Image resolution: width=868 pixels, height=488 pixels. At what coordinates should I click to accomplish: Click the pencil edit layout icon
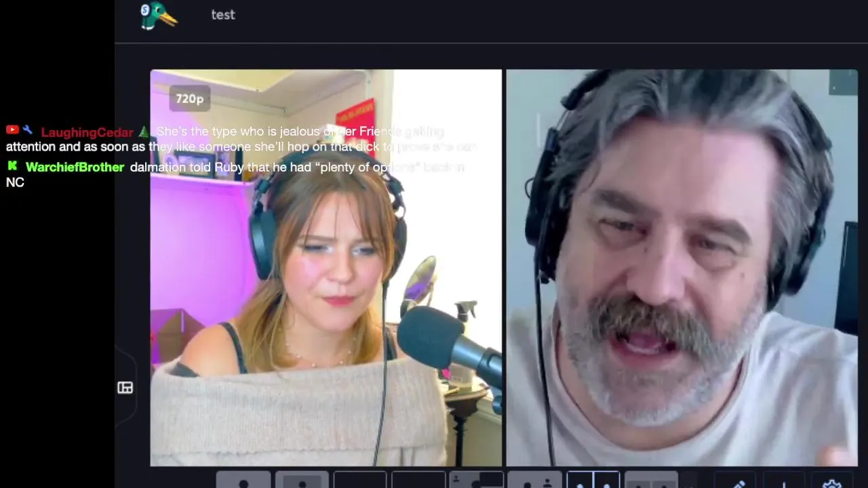point(739,483)
